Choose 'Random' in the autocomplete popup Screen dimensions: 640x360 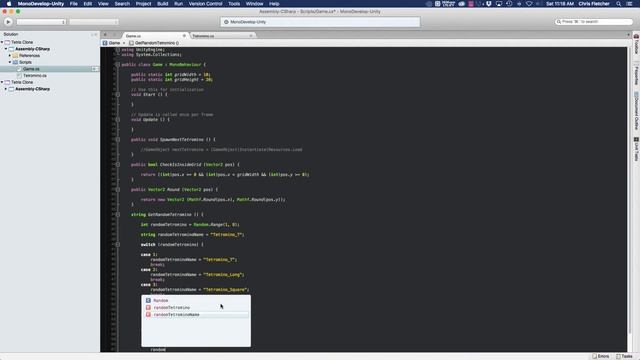pos(196,300)
